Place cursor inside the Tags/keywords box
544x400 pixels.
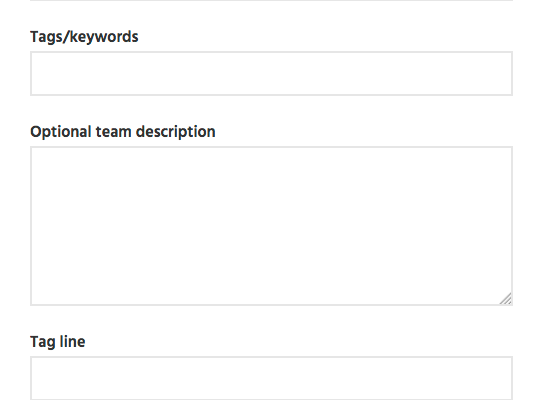tap(271, 74)
